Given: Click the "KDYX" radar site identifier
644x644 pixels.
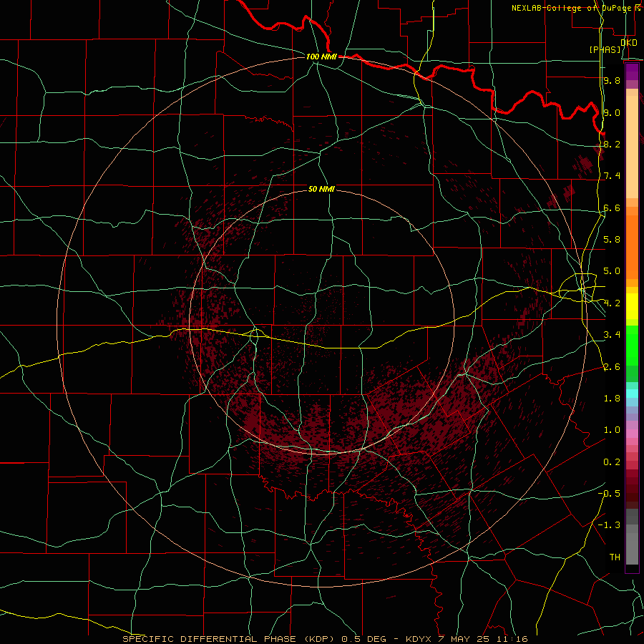Looking at the screenshot, I should click(418, 639).
